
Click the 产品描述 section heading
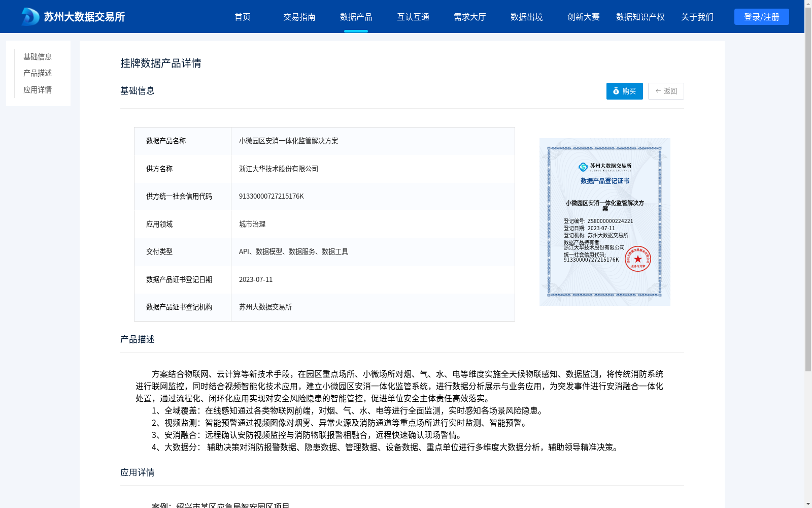tap(138, 339)
